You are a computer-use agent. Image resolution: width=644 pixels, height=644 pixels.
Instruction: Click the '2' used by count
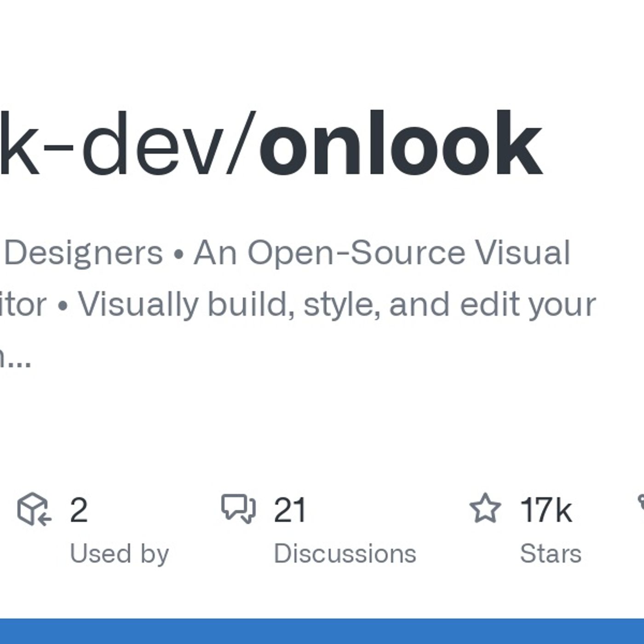coord(79,510)
